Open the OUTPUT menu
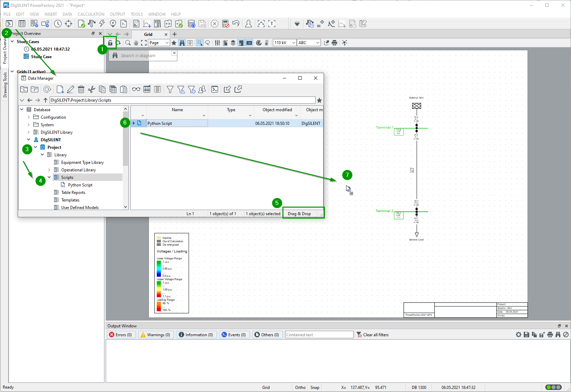This screenshot has height=392, width=571. click(x=117, y=14)
